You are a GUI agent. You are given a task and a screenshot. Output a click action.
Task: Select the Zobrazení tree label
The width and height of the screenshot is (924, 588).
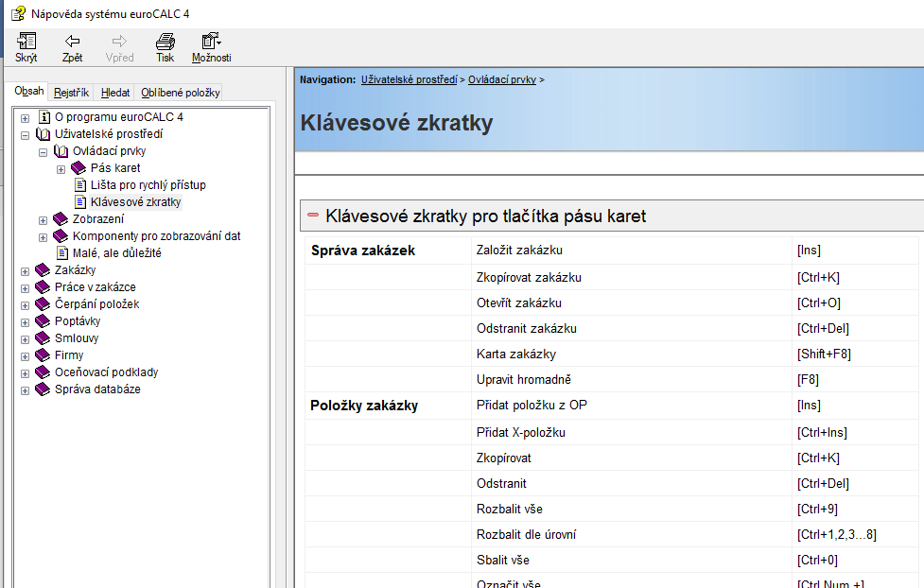click(x=97, y=219)
